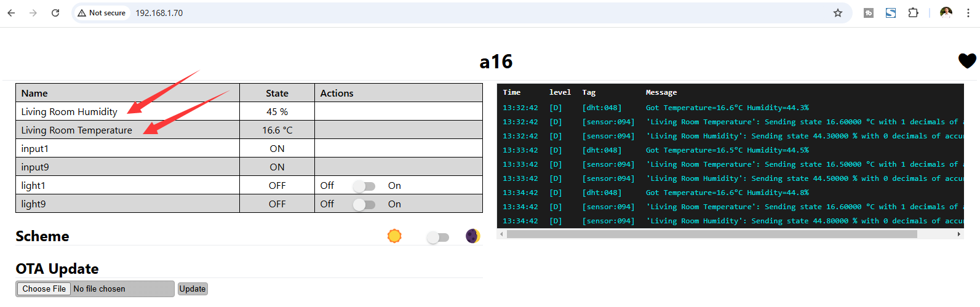
Task: Open the Extensions puzzle icon
Action: pos(913,13)
